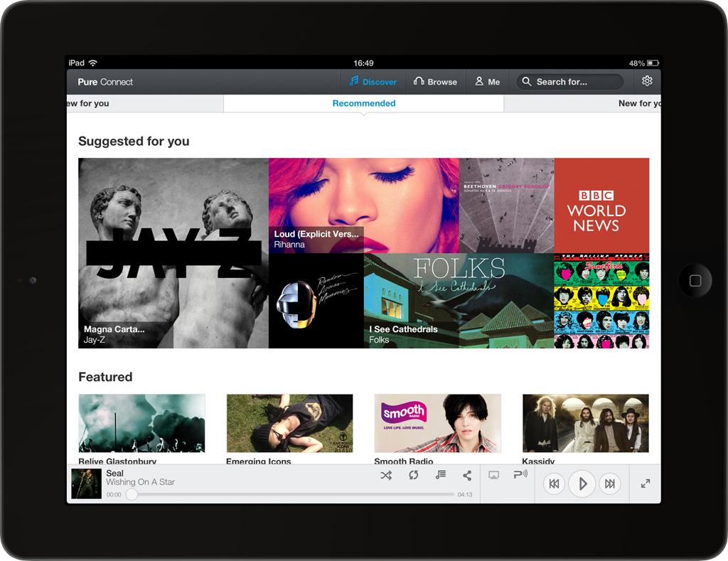Open the play queue list icon
This screenshot has height=561, width=728.
tap(440, 475)
